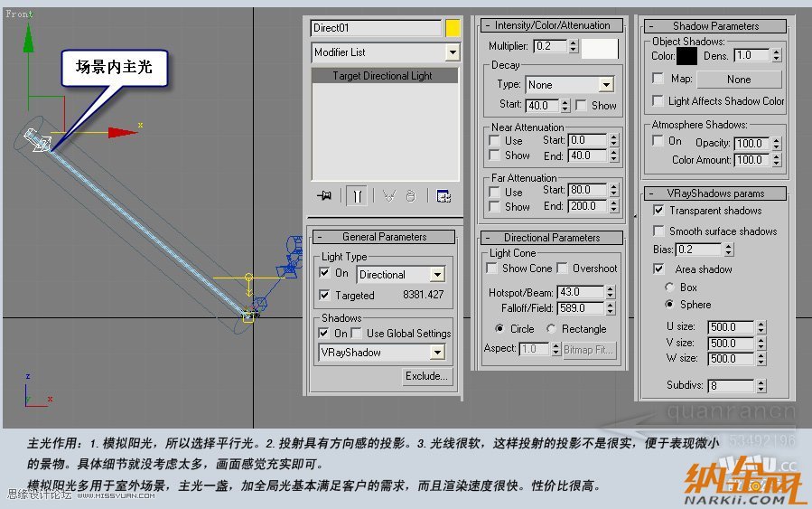
Task: Select Target Directional Light in modifier stack
Action: [385, 76]
